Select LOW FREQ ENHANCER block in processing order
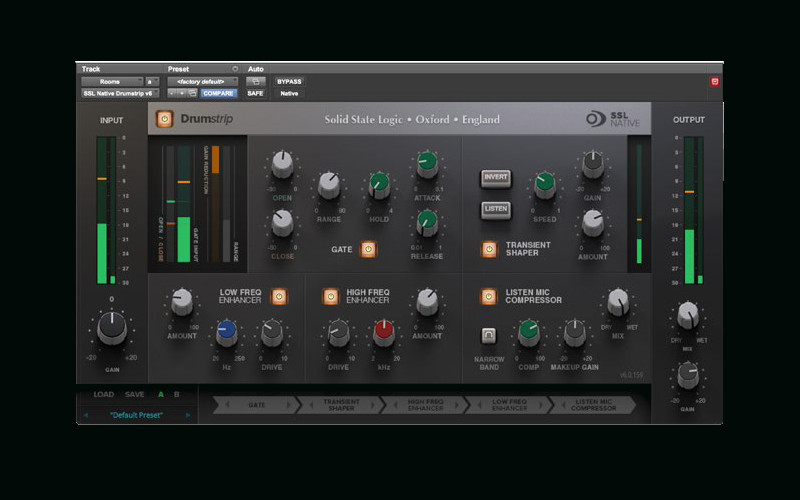This screenshot has height=500, width=800. (x=509, y=405)
